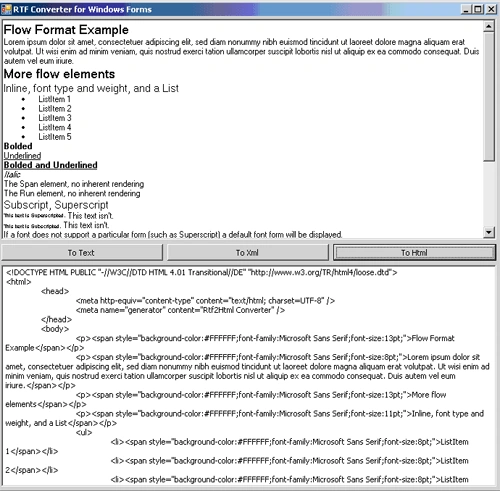Click the opening <head> tag in the output
This screenshot has width=500, height=491.
point(55,291)
